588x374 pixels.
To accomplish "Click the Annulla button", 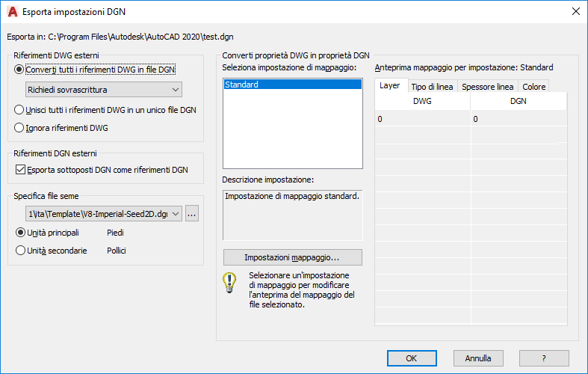I will click(478, 358).
